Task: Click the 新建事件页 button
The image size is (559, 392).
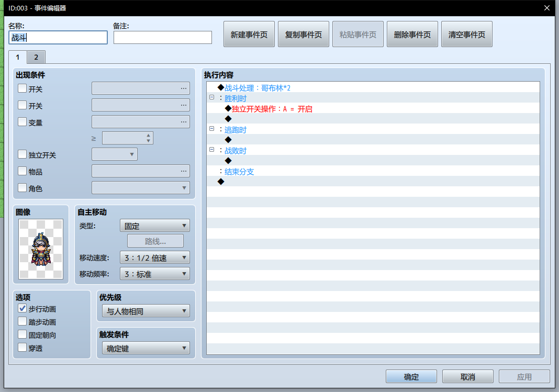Action: point(249,34)
